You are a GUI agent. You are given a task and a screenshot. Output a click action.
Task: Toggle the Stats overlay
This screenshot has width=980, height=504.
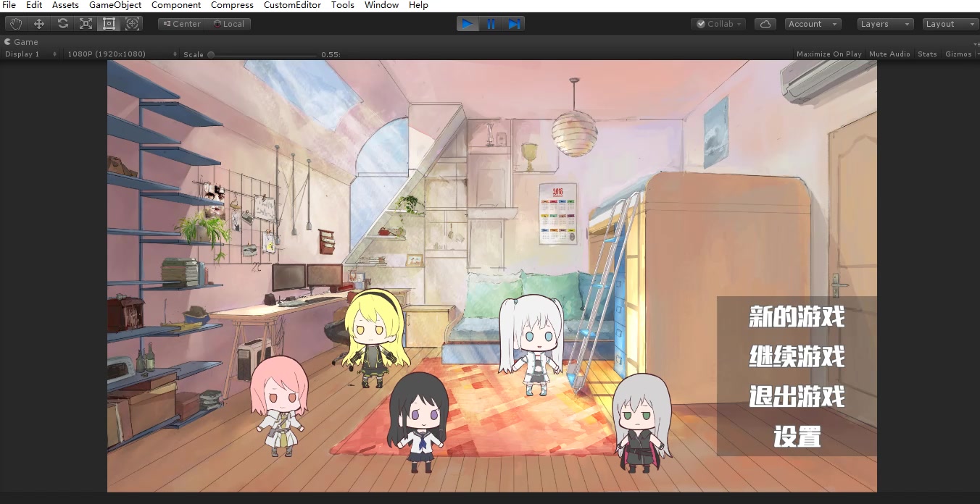[927, 54]
